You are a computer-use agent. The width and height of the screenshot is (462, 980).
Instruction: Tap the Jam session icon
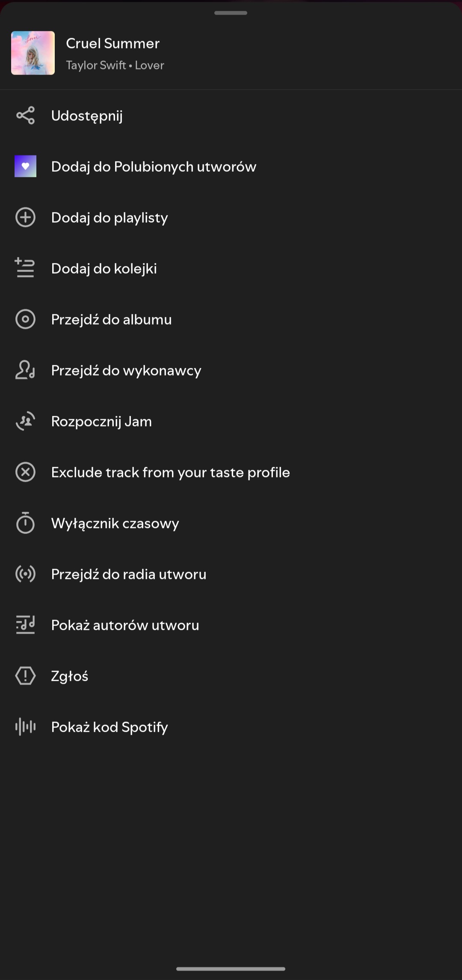(25, 421)
